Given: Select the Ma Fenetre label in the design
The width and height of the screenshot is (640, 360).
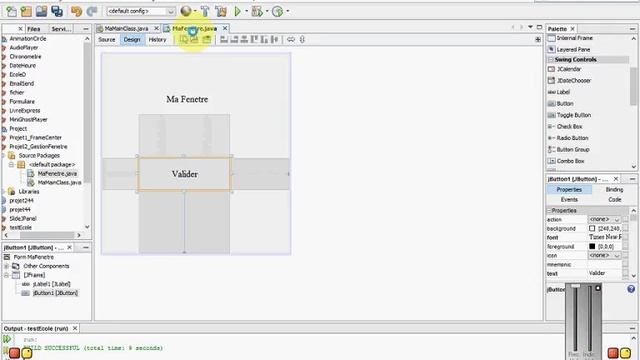Looking at the screenshot, I should click(x=187, y=99).
